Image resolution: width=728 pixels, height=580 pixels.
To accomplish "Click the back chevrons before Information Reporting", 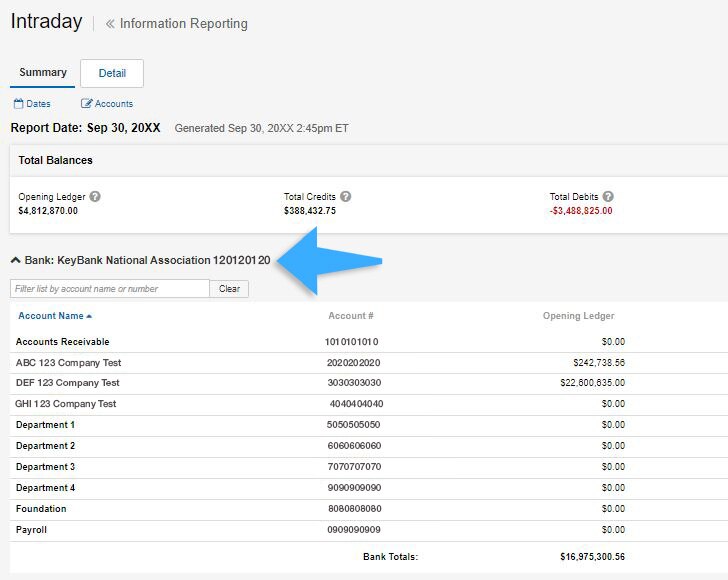I will click(110, 23).
